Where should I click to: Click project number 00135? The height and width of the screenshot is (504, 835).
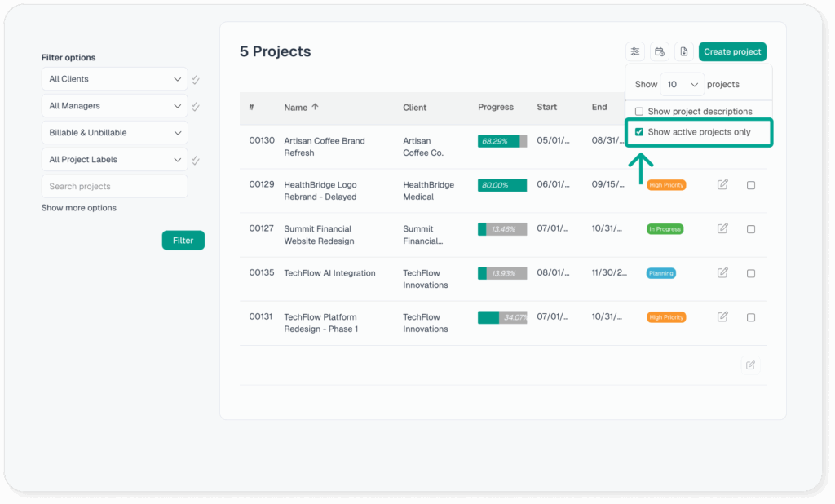click(262, 272)
